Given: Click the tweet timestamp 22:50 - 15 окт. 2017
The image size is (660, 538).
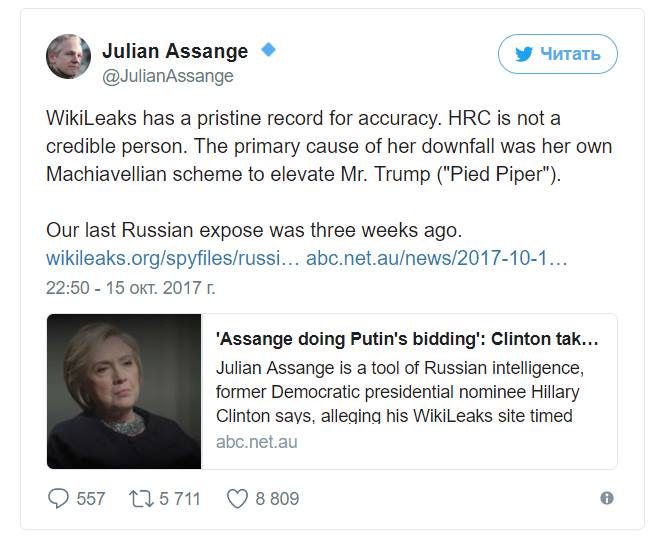Looking at the screenshot, I should point(130,287).
